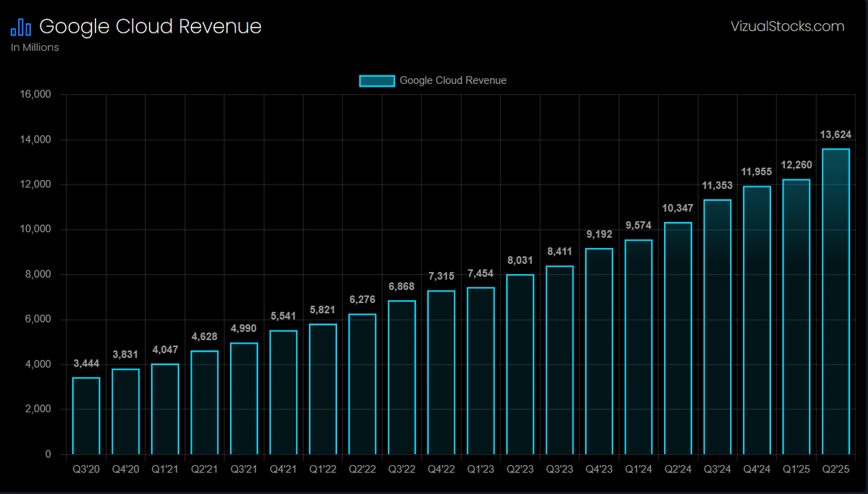868x494 pixels.
Task: Select the Q4'21 bar
Action: coord(284,393)
